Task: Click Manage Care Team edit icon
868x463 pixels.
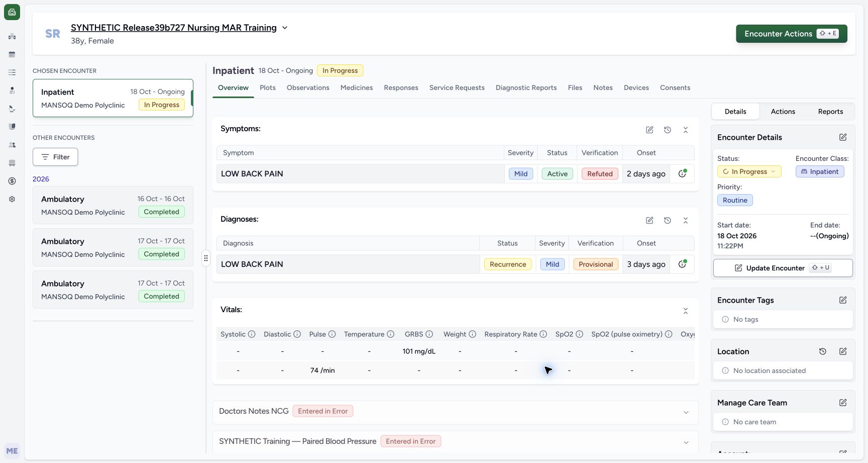Action: (x=843, y=403)
